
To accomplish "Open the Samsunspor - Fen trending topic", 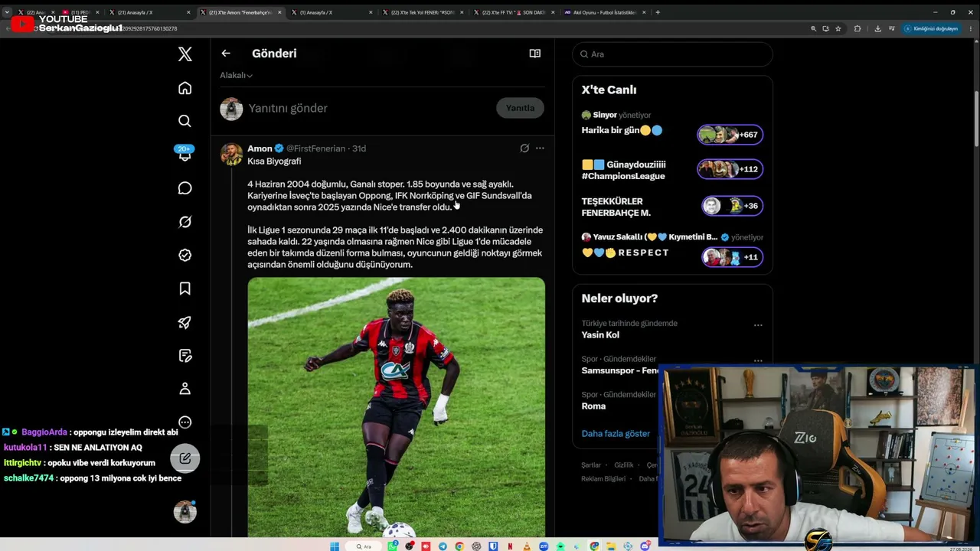I will coord(620,370).
